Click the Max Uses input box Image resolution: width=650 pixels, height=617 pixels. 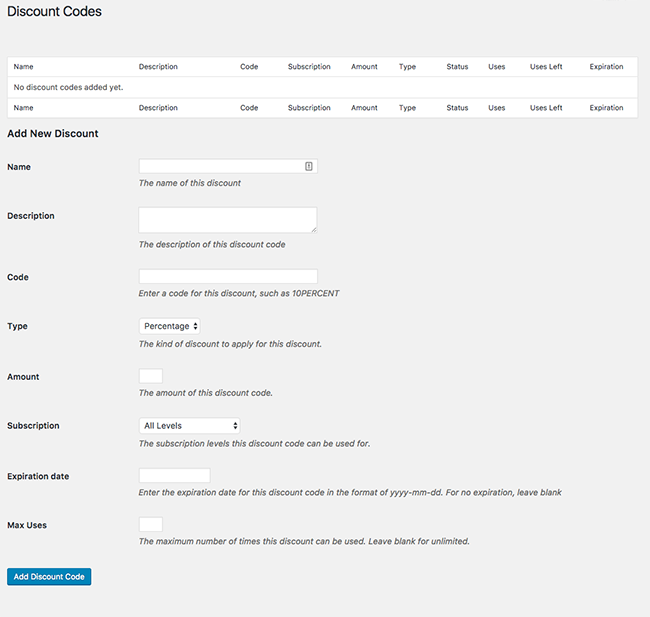point(151,525)
